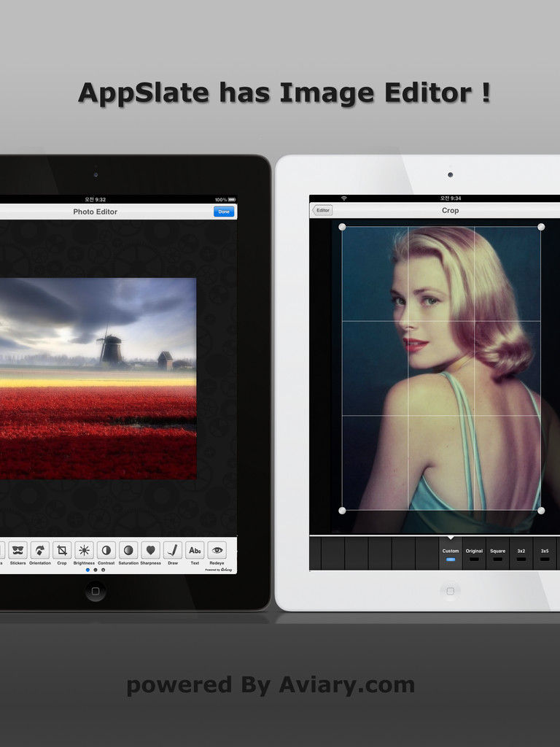The image size is (560, 747).
Task: Click the windmill photo in Photo Editor
Action: click(x=98, y=379)
